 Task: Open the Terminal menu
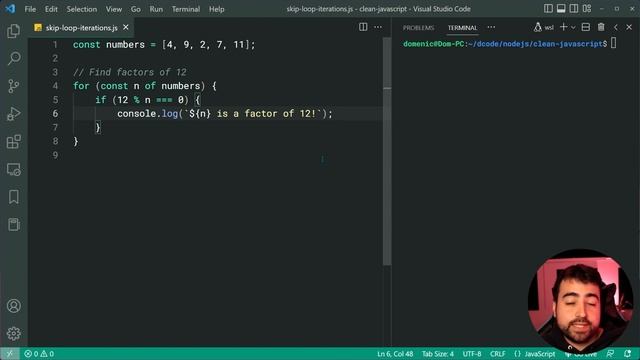(186, 9)
